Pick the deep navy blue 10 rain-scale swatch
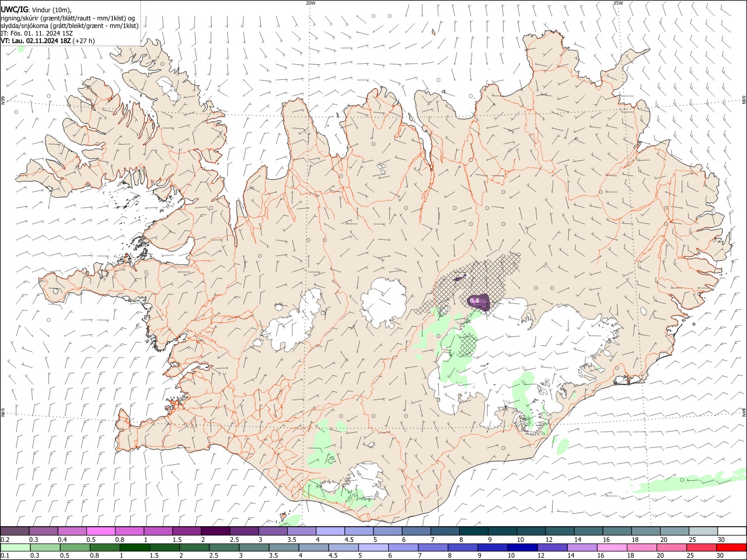Image resolution: width=747 pixels, height=560 pixels. click(522, 547)
